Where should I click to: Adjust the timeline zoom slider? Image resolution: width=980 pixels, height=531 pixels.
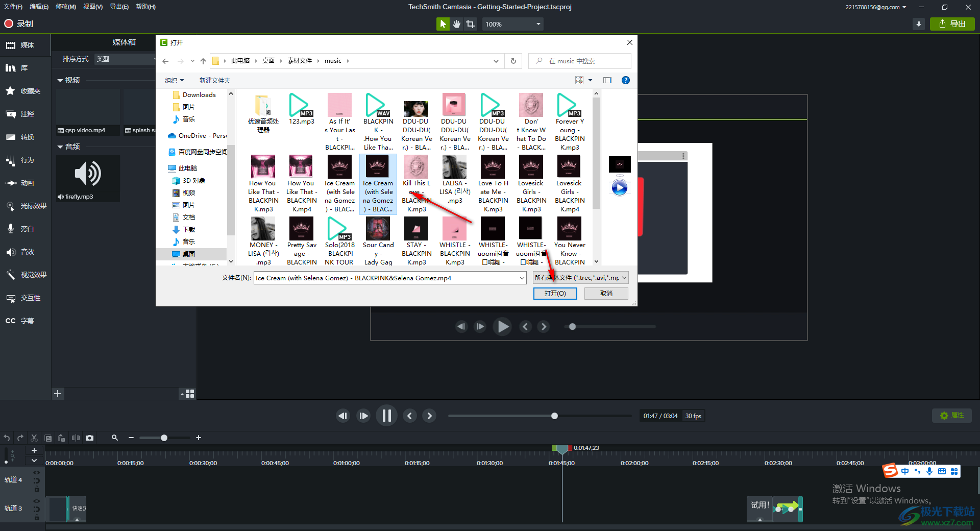pos(164,438)
